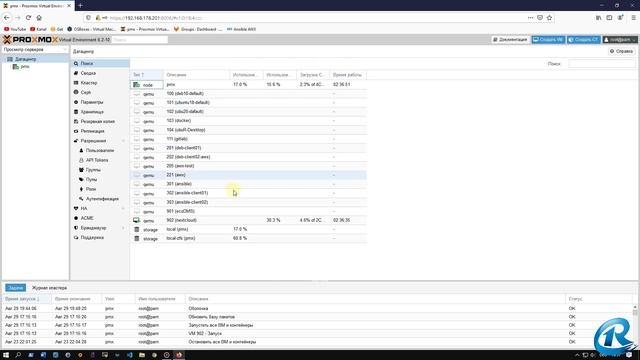
Task: Click the Поиск filter field above the table
Action: (602, 64)
